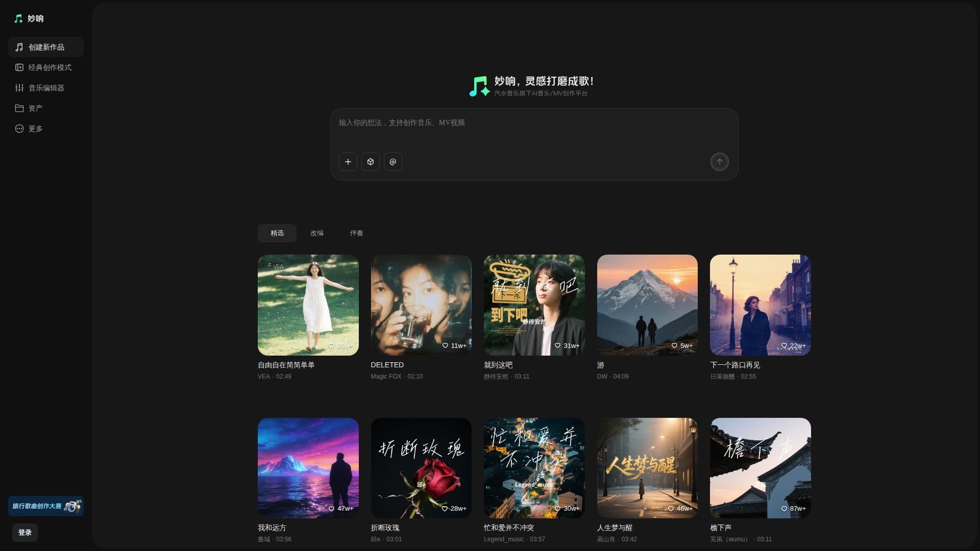Click song title 我和远方
Viewport: 980px width, 551px height.
pos(272,528)
